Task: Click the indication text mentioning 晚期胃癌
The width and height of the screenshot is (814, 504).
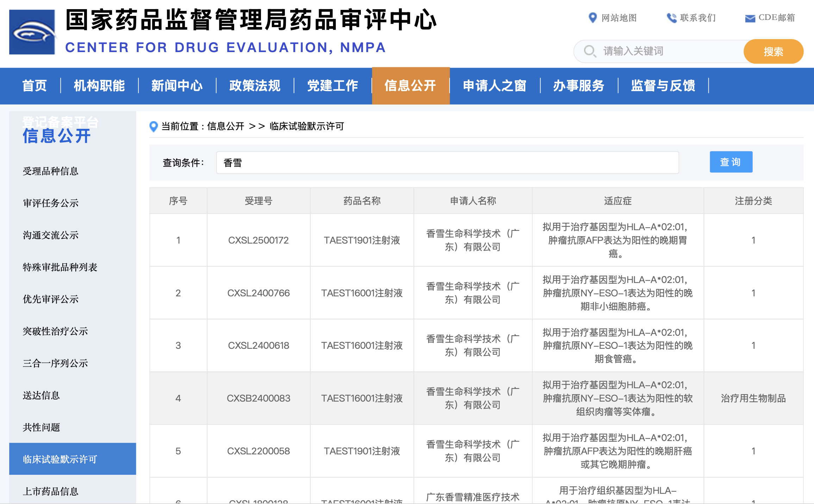Action: (x=618, y=240)
